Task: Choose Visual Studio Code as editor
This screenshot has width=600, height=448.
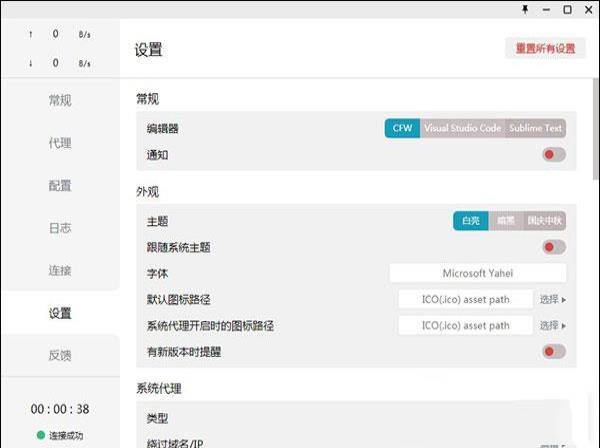Action: pos(463,128)
